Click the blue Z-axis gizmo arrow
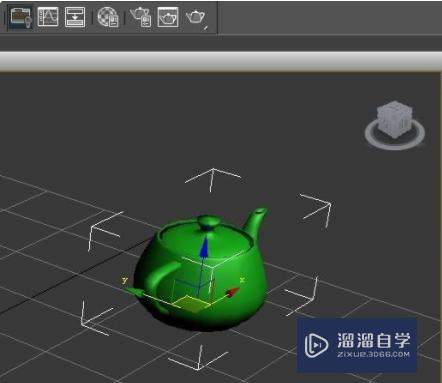The height and width of the screenshot is (383, 442). tap(204, 248)
